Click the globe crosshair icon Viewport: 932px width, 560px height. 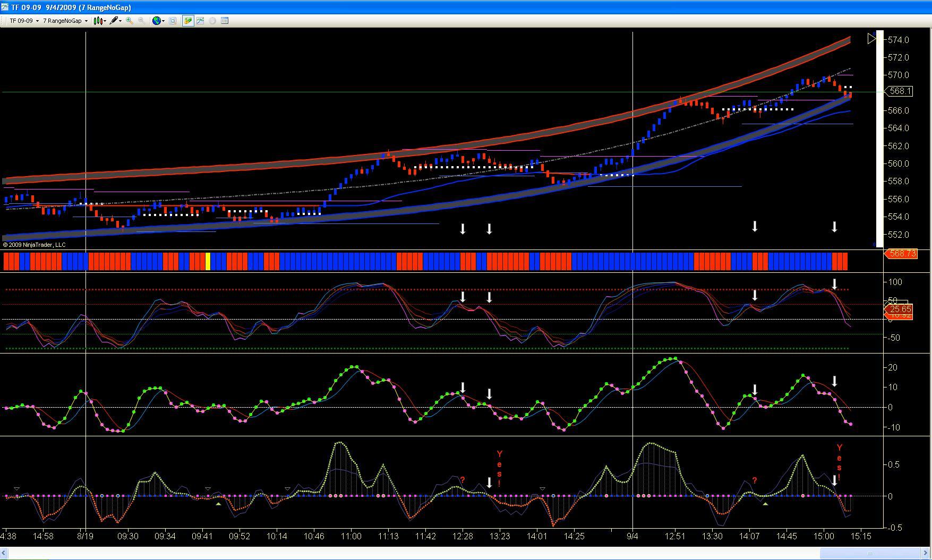pyautogui.click(x=157, y=21)
